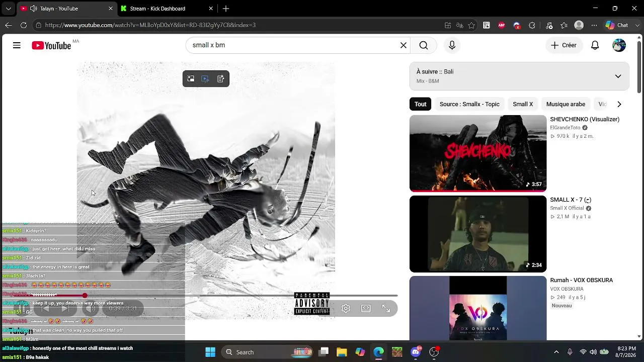Open the browser profile icon

(579, 25)
